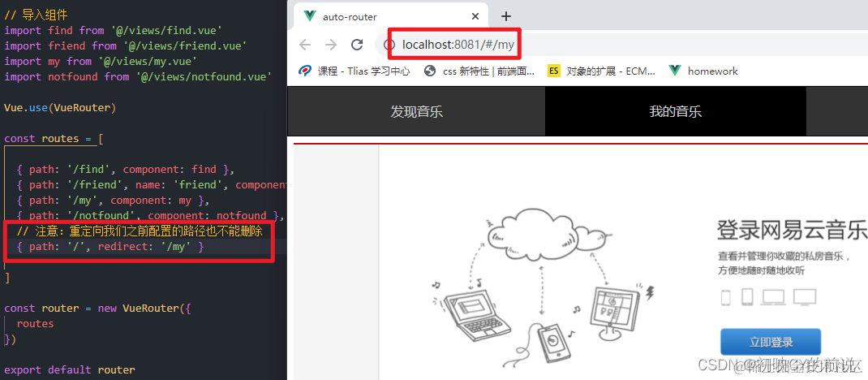This screenshot has width=868, height=380.
Task: Open the css 新特性 bookmark
Action: (479, 71)
